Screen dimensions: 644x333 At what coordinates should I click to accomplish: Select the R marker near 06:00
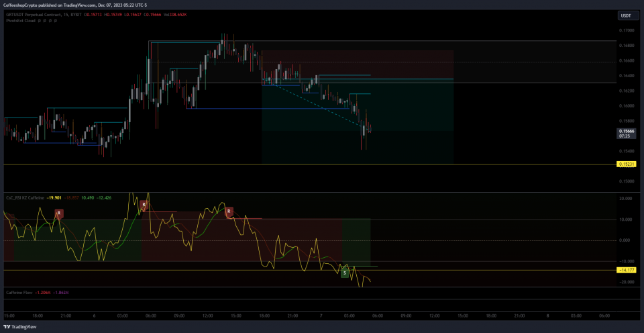coord(144,205)
